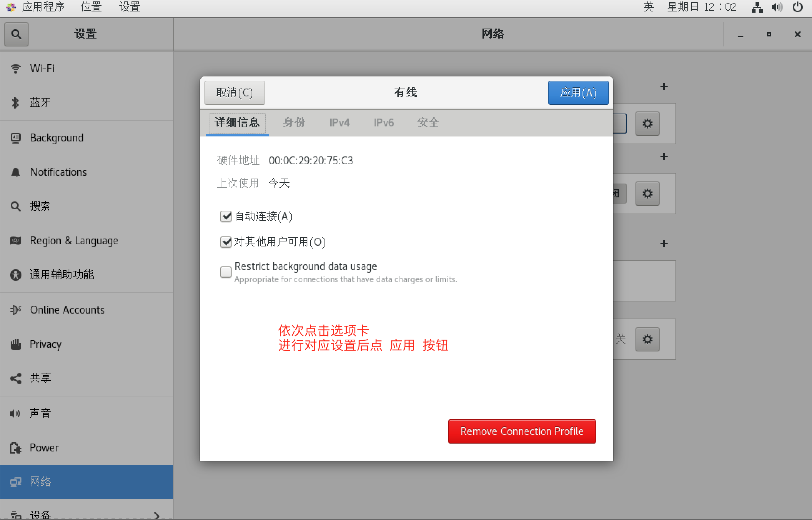
Task: Click the search icon in Settings header
Action: click(16, 34)
